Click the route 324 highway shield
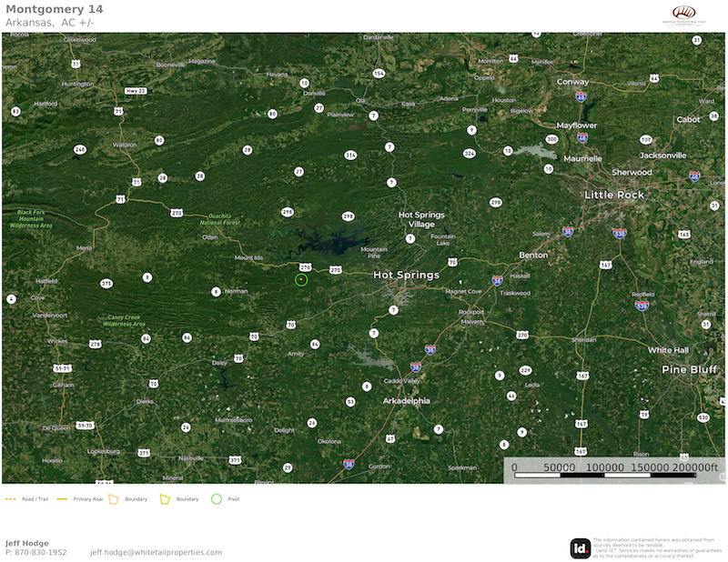 coord(469,153)
